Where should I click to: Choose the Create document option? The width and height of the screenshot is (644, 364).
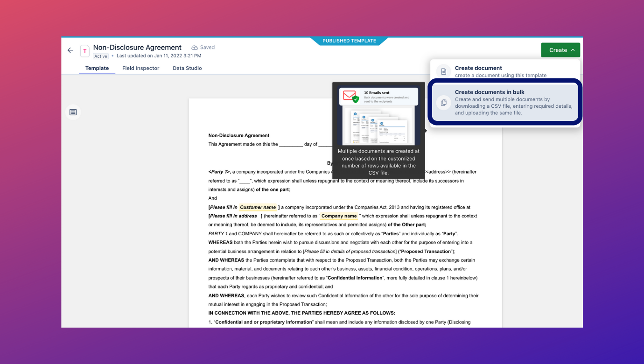tap(490, 70)
